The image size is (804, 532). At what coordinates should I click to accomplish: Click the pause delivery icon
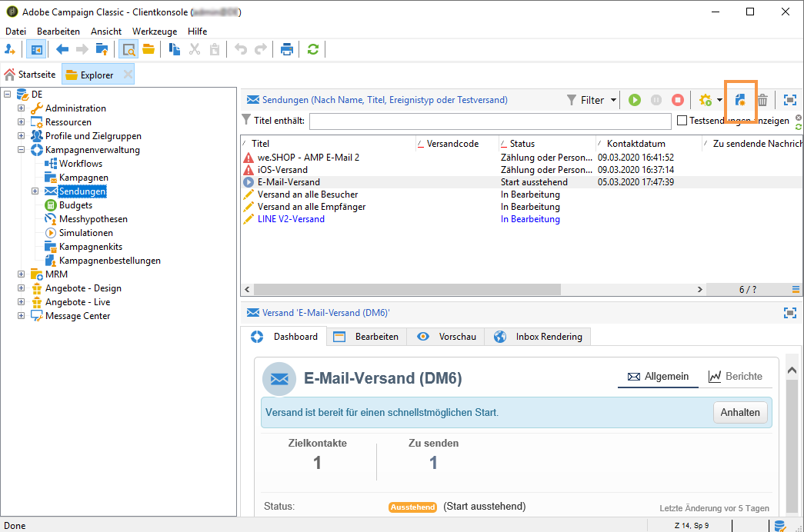coord(656,100)
